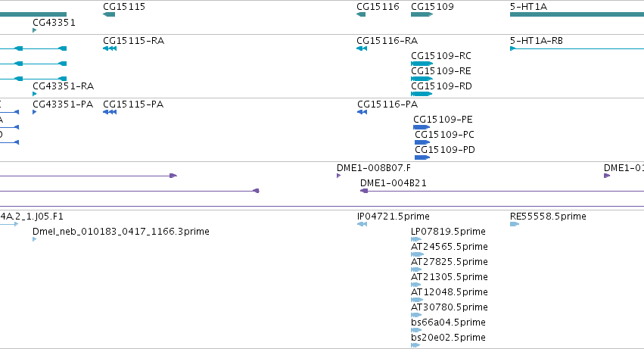
Task: Click the CG15115 gene arrow glyph
Action: point(109,14)
